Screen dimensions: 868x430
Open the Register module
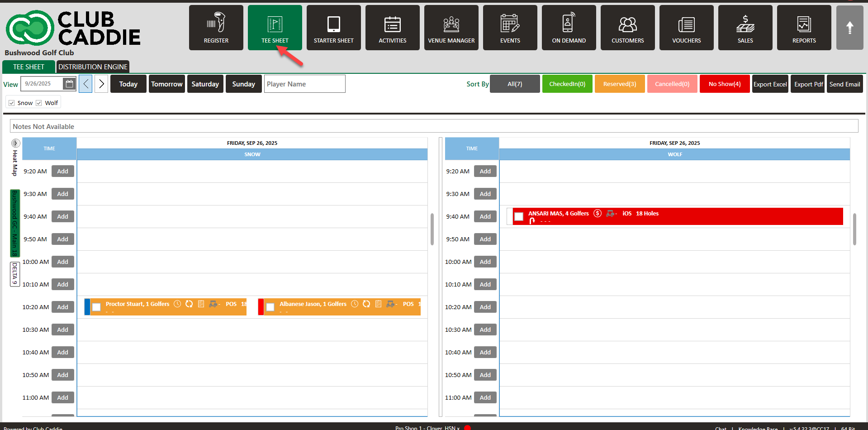216,28
